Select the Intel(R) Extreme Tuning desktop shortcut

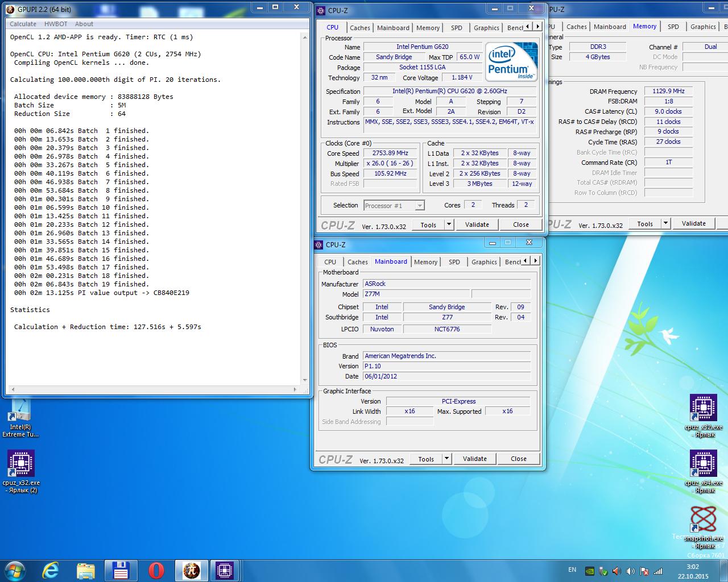[20, 418]
